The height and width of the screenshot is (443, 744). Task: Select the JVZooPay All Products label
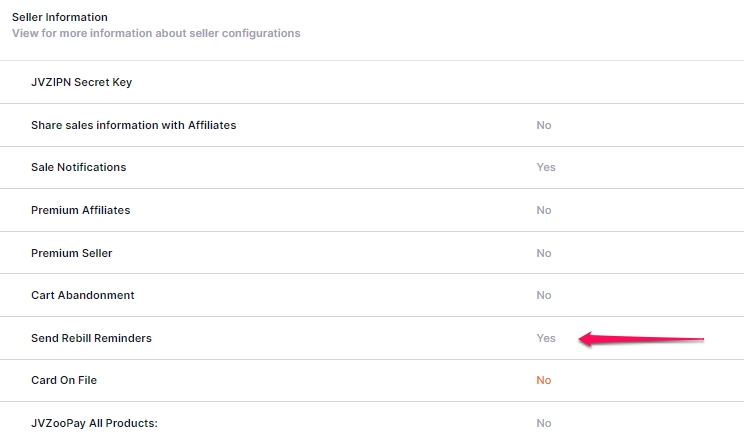tap(94, 423)
